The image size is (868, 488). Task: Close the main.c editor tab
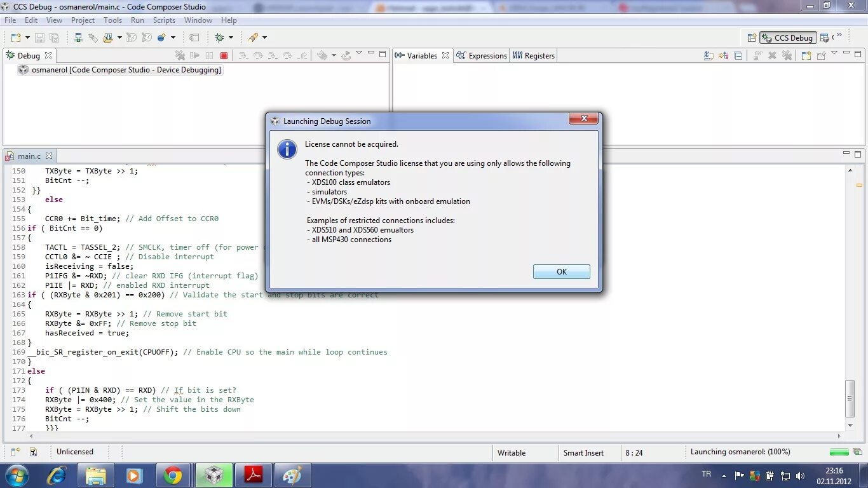pyautogui.click(x=49, y=156)
